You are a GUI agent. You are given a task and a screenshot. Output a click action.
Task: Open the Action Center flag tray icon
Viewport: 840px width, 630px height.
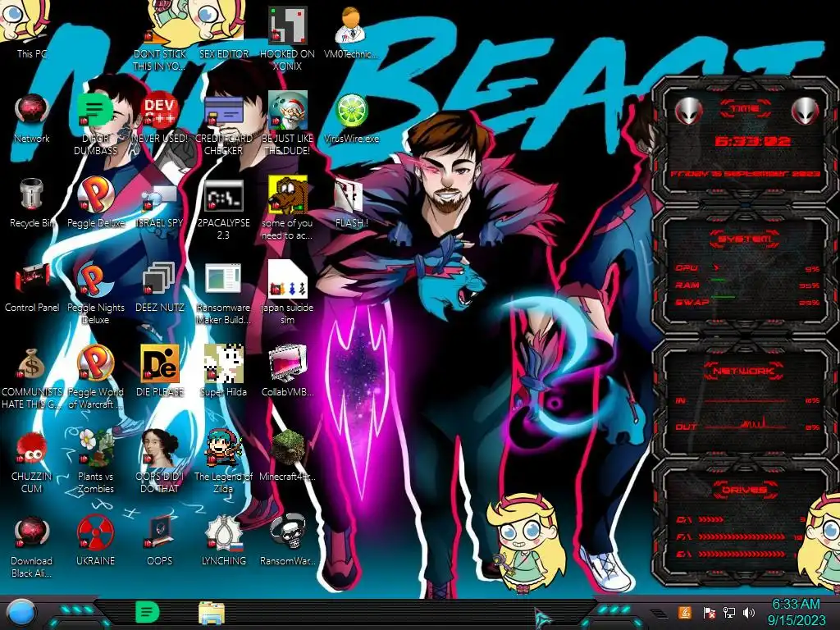point(709,612)
